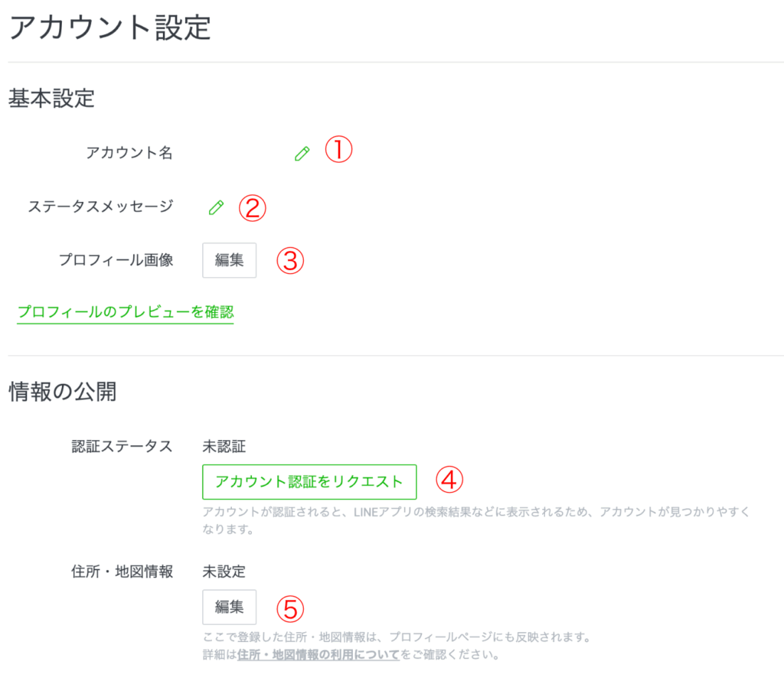Image resolution: width=784 pixels, height=684 pixels.
Task: Click the red circled number ② marker
Action: (x=252, y=207)
